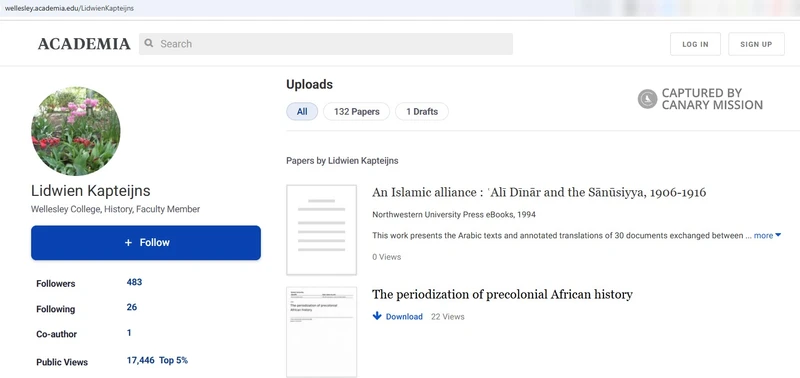
Task: Open Lidwien Kapteijns profile photo
Action: point(76,131)
